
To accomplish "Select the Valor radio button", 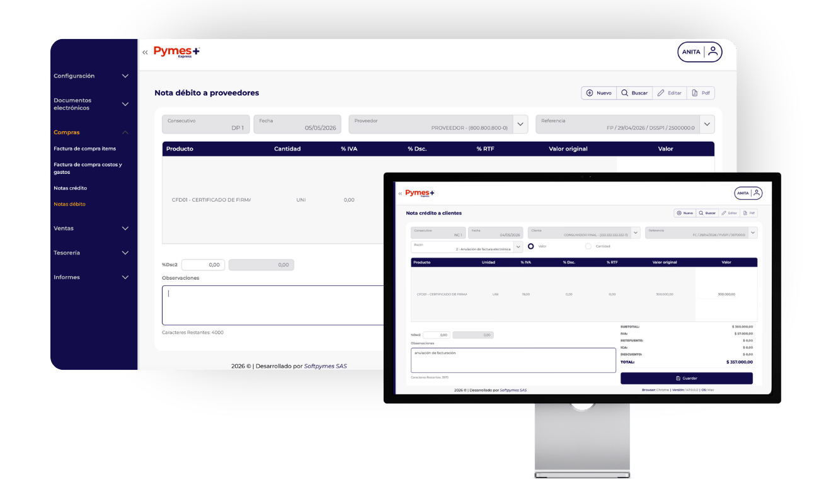I will (530, 246).
